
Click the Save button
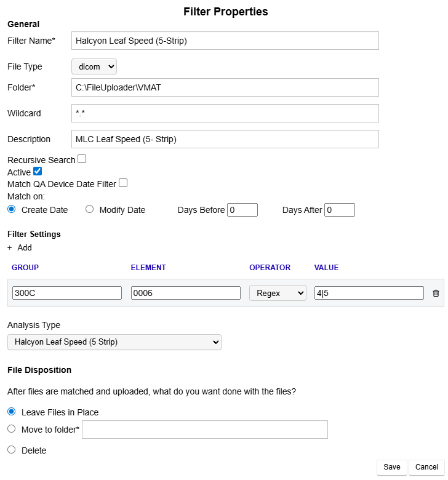coord(391,467)
